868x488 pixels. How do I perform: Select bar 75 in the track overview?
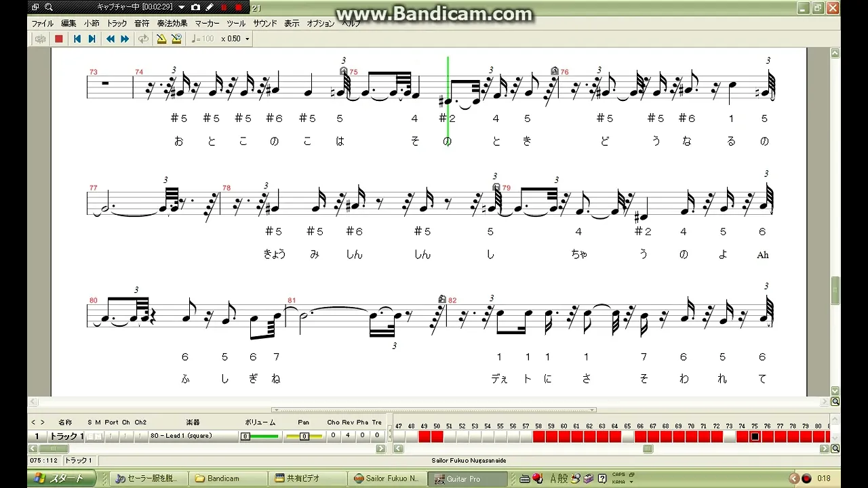[x=755, y=436]
